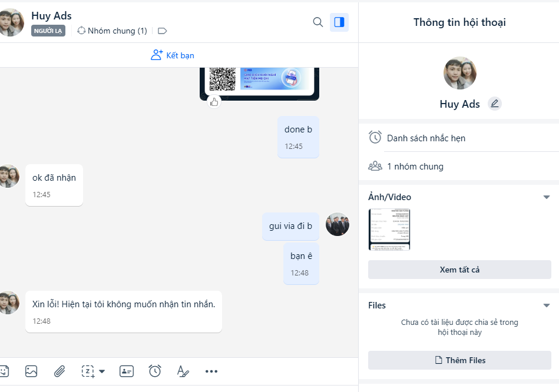Collapse the Ảnh/Video section
Image resolution: width=559 pixels, height=392 pixels.
tap(546, 197)
